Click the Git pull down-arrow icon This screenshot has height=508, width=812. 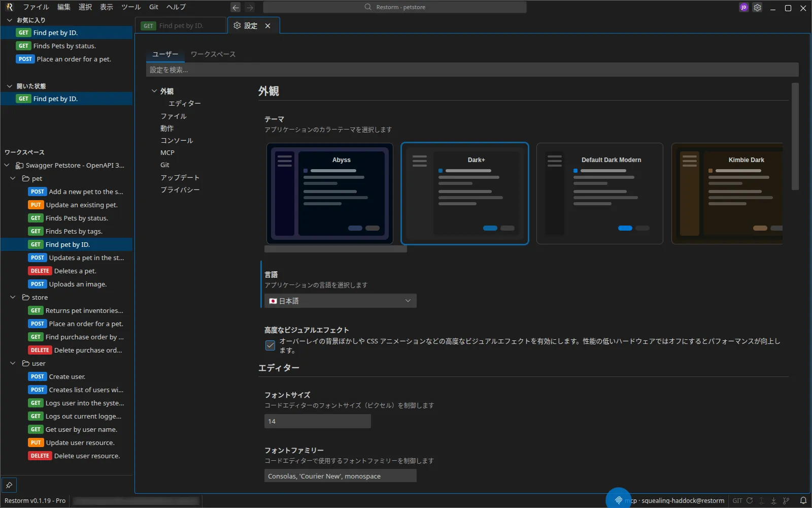tap(773, 500)
